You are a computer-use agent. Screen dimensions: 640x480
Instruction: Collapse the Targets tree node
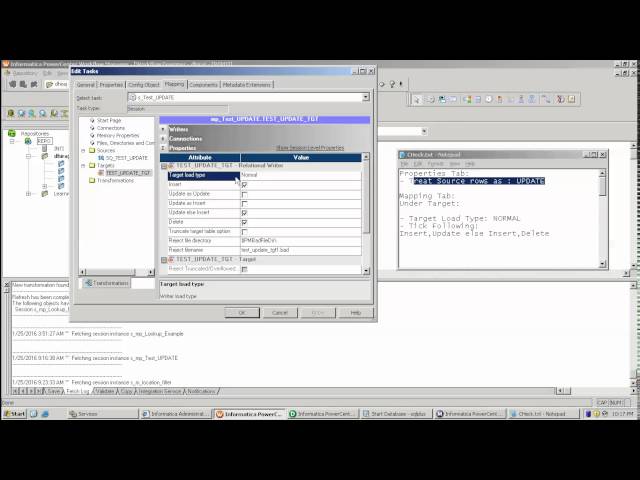point(83,166)
